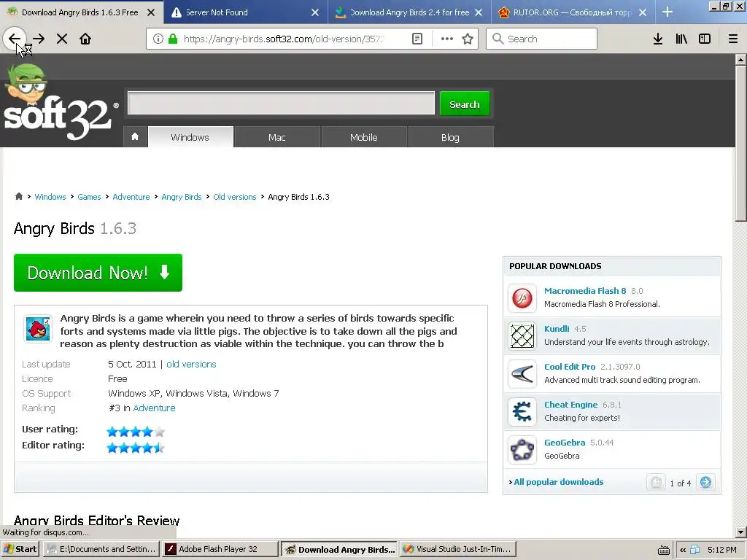The width and height of the screenshot is (747, 560).
Task: Click the soft32 search input field
Action: click(x=281, y=104)
